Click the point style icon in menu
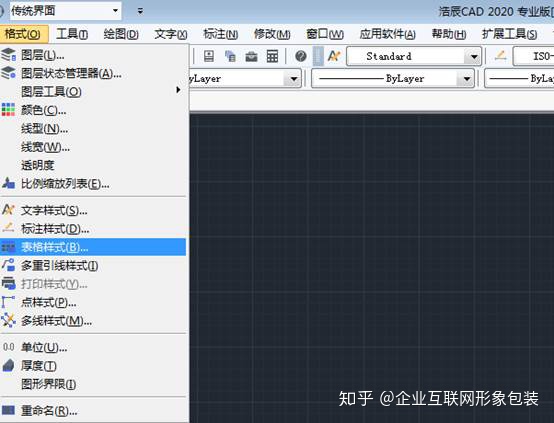Image resolution: width=554 pixels, height=423 pixels. click(x=8, y=302)
